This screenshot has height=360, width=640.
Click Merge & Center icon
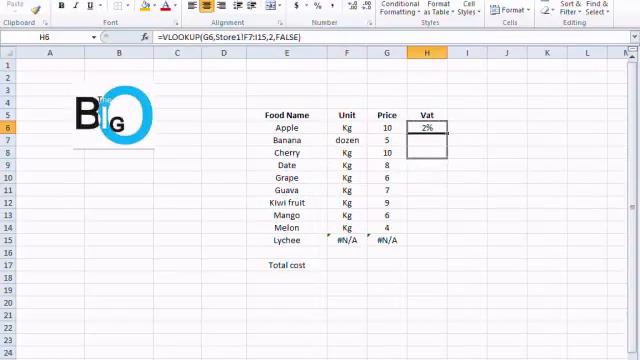(x=270, y=5)
